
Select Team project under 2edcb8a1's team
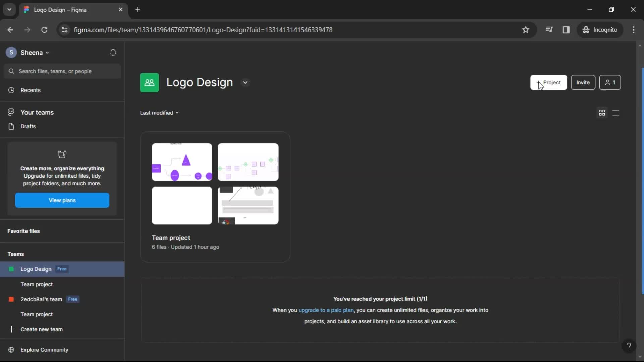click(37, 314)
